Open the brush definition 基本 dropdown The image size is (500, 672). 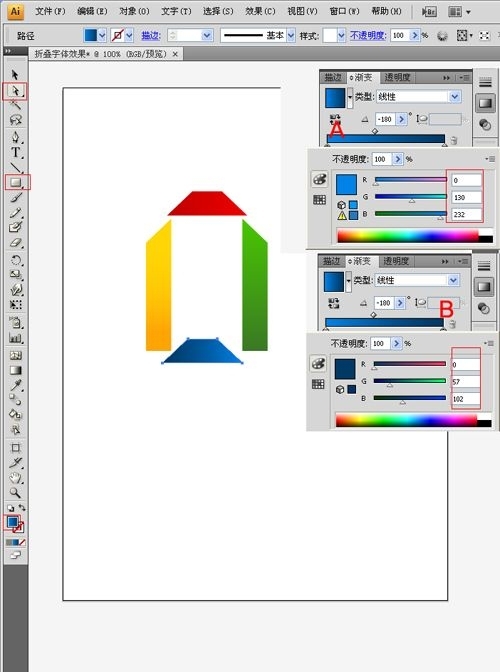[291, 36]
